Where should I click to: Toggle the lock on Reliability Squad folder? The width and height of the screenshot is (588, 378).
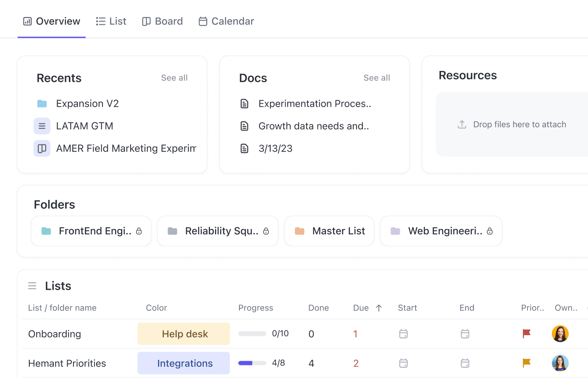[x=265, y=231]
